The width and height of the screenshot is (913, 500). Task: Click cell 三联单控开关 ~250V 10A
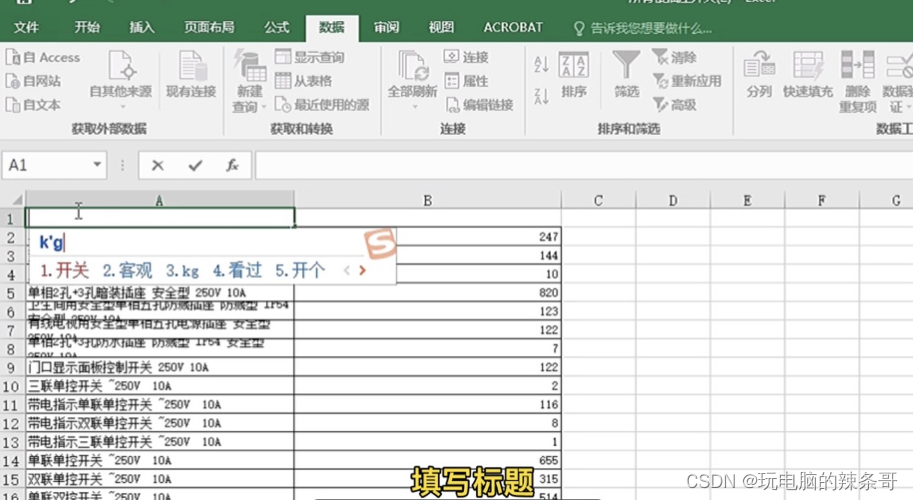160,386
